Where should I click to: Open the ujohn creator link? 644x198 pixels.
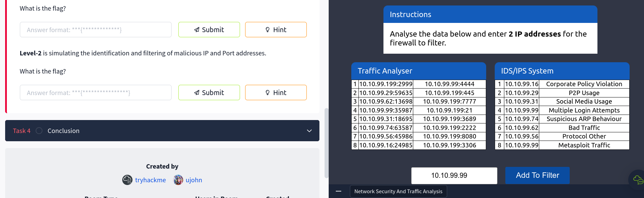tap(194, 180)
